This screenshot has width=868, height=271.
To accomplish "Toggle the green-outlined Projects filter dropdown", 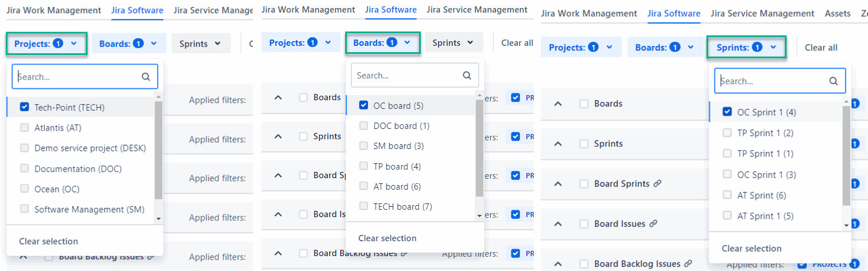I will pos(46,43).
